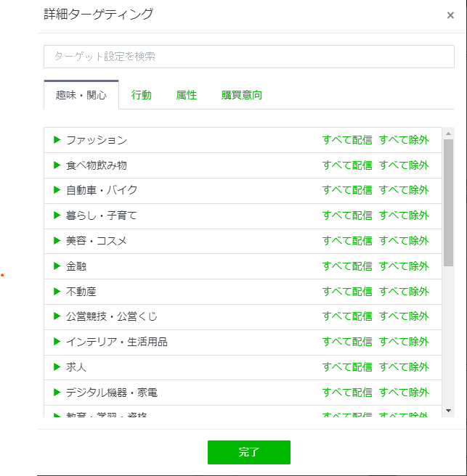Click すべて配信 for 不動産
Screen dimensions: 467x476
(347, 292)
